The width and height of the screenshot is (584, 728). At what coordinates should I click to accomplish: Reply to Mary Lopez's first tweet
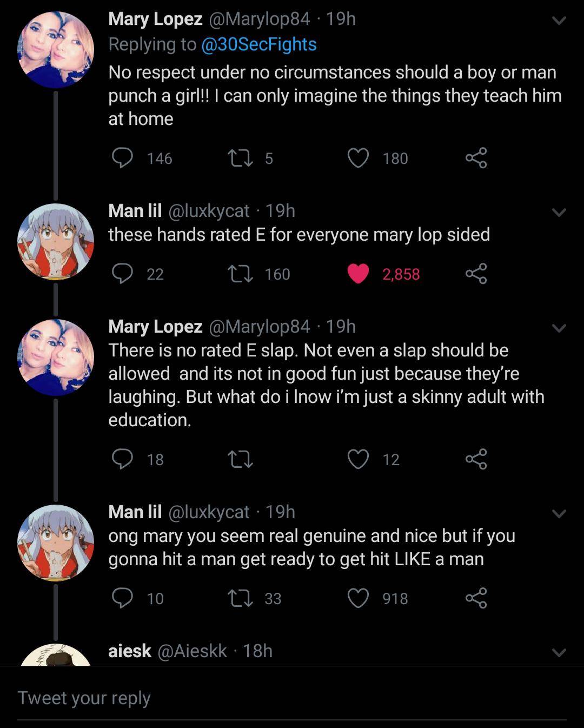(x=123, y=158)
